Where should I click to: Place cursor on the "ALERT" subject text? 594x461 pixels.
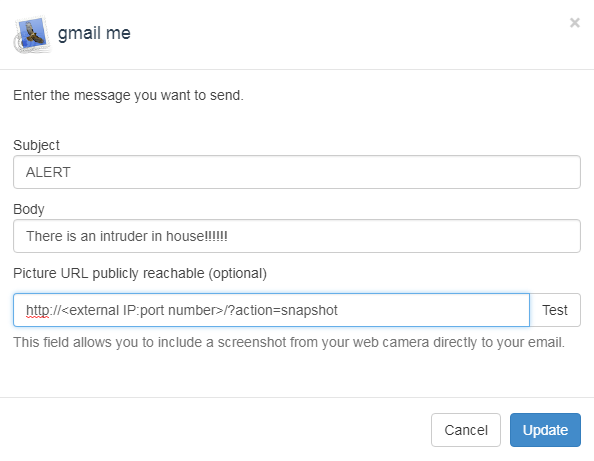[x=48, y=172]
